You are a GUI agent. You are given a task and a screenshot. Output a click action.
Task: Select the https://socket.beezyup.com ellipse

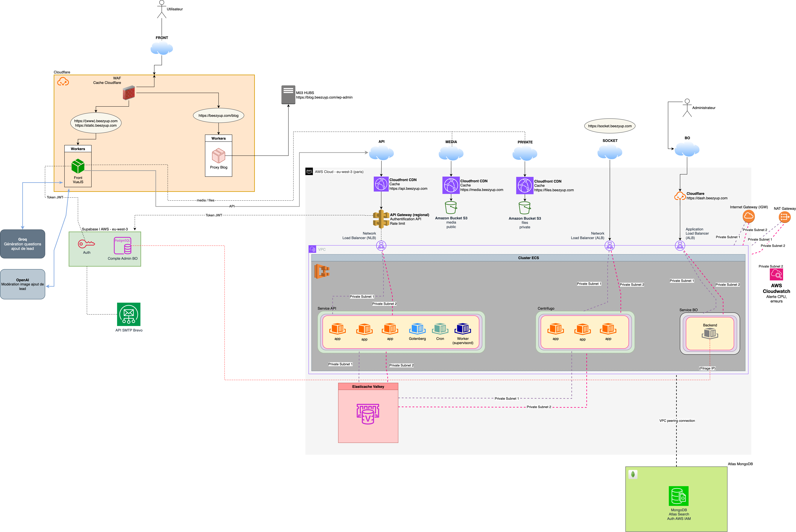point(610,126)
